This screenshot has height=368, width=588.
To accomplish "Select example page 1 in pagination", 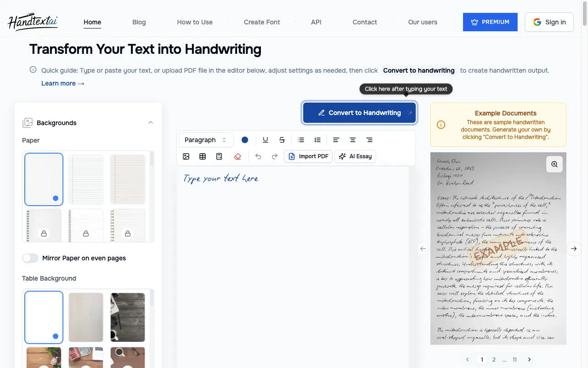I will (x=482, y=360).
